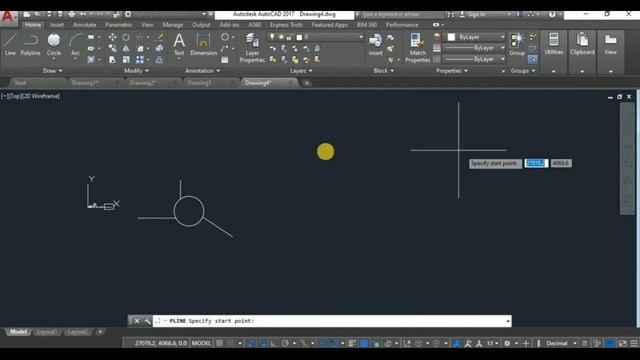This screenshot has height=360, width=640.
Task: Click the ByLayer color swatch
Action: point(451,37)
